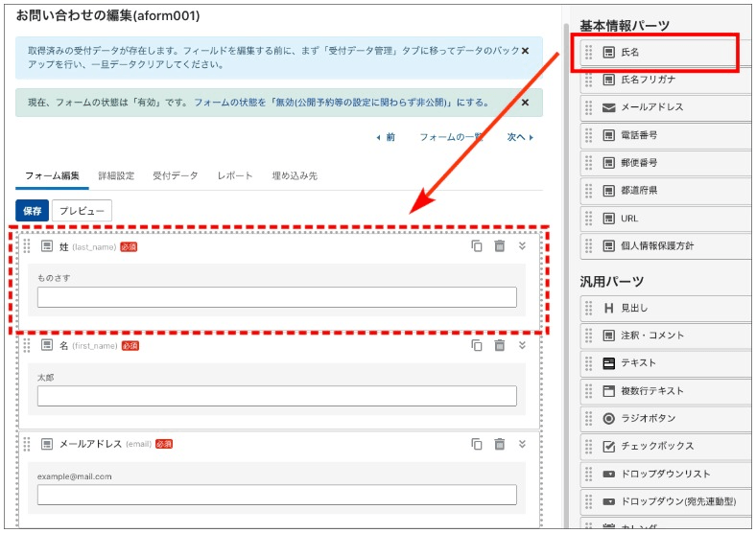Select the ドロップダウン(宛先連動型) part
The height and width of the screenshot is (533, 756).
coord(666,501)
